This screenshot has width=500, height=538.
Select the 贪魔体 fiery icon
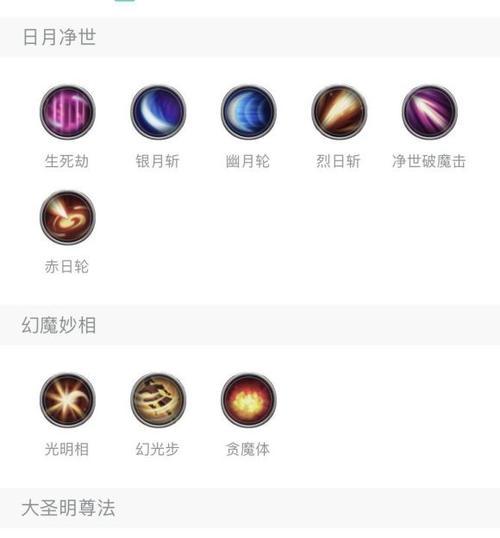(248, 400)
